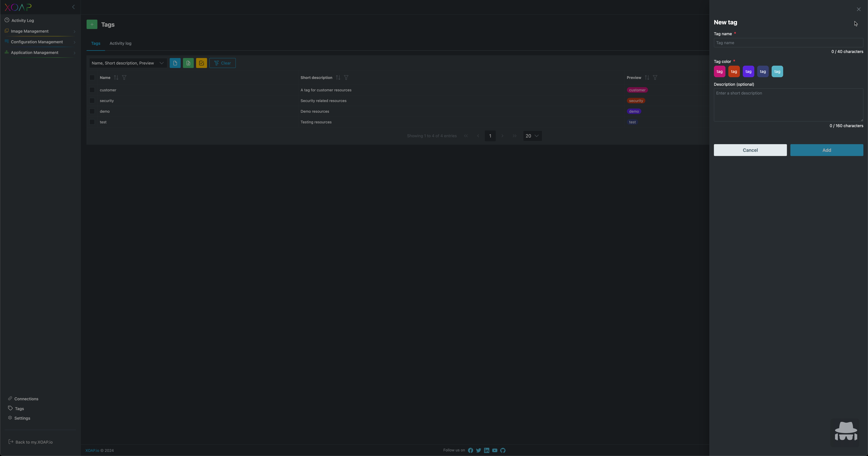Viewport: 868px width, 456px height.
Task: Check the test row checkbox
Action: tap(92, 122)
